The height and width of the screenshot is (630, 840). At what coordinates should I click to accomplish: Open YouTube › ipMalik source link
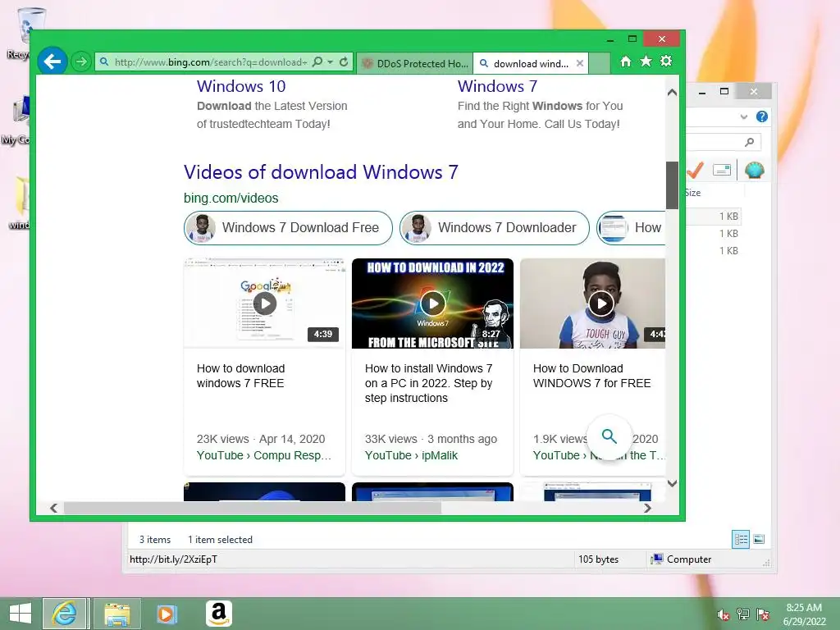click(412, 455)
